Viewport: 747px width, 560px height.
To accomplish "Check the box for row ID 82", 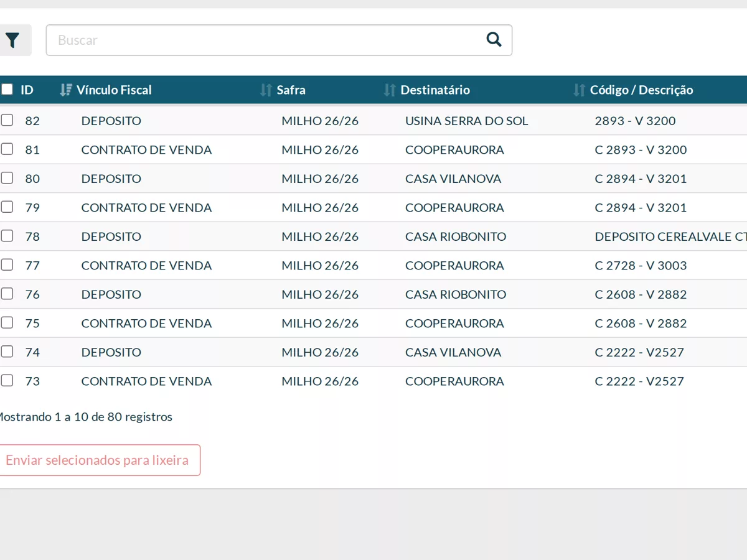I will coord(7,120).
